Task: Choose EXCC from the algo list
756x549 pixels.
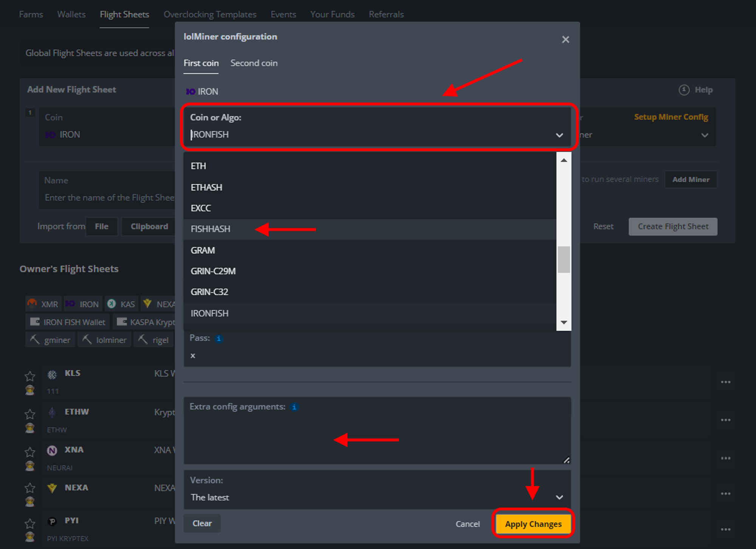Action: pos(370,208)
